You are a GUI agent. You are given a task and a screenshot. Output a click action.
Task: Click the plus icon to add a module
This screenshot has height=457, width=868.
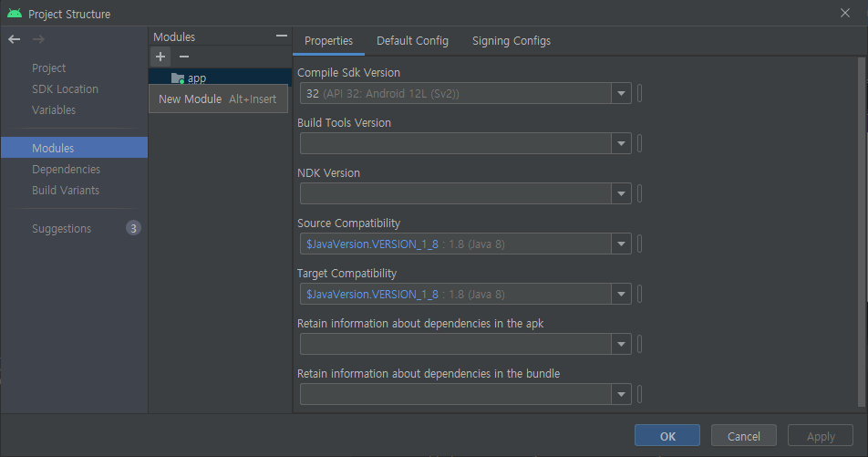click(160, 57)
